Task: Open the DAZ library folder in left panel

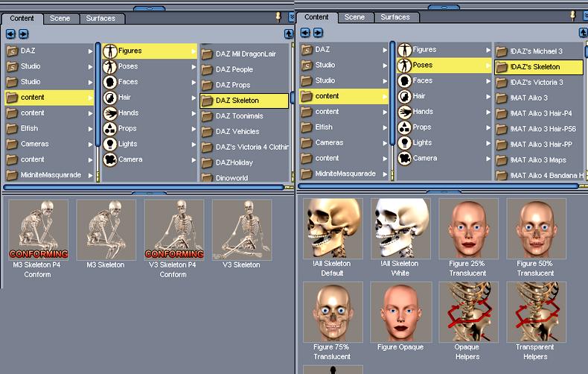Action: (x=49, y=51)
